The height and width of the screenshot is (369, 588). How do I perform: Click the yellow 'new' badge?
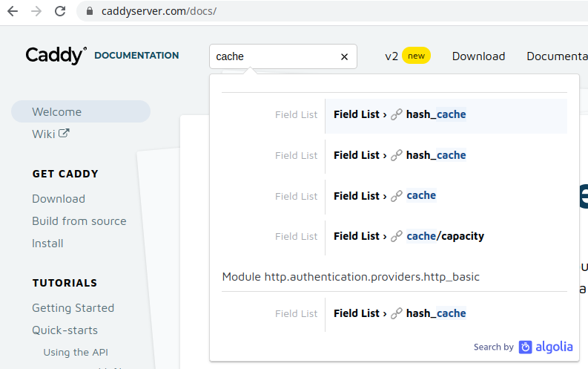(416, 56)
